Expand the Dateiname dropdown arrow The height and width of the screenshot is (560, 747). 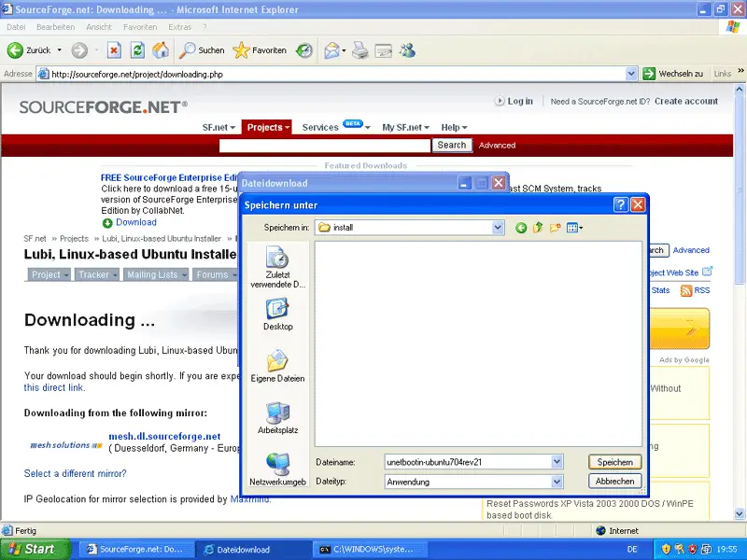(557, 461)
